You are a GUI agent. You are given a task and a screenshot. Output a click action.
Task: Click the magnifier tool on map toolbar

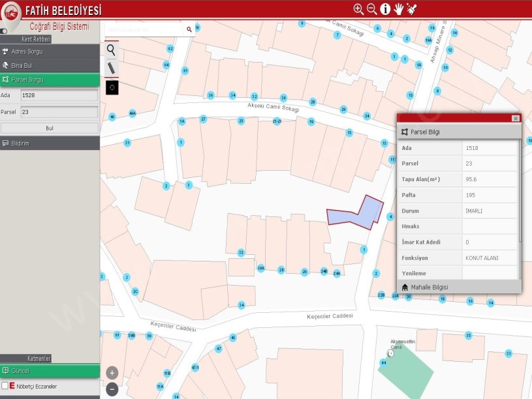pos(112,50)
